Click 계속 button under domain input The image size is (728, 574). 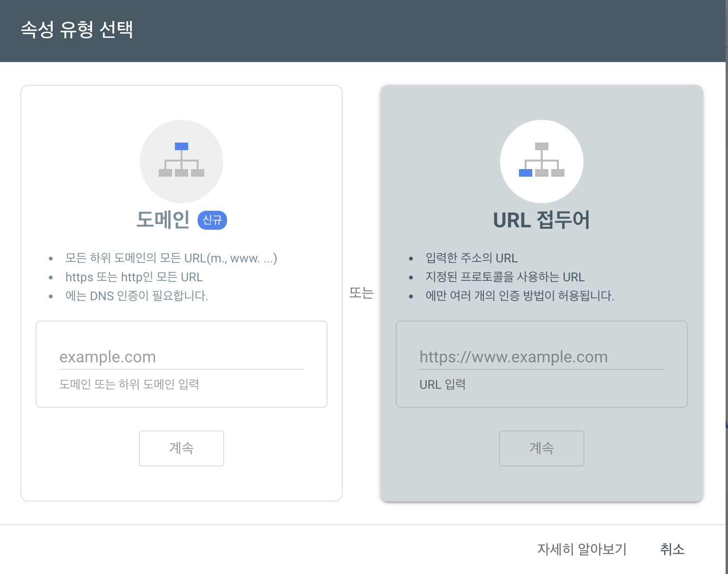click(182, 448)
